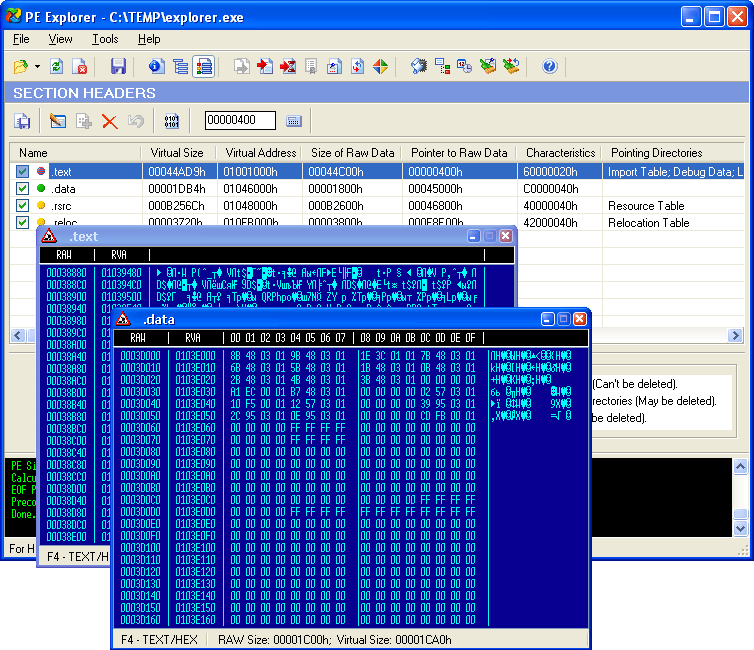Click the Pointing Directories column header
This screenshot has height=650, width=754.
(673, 153)
